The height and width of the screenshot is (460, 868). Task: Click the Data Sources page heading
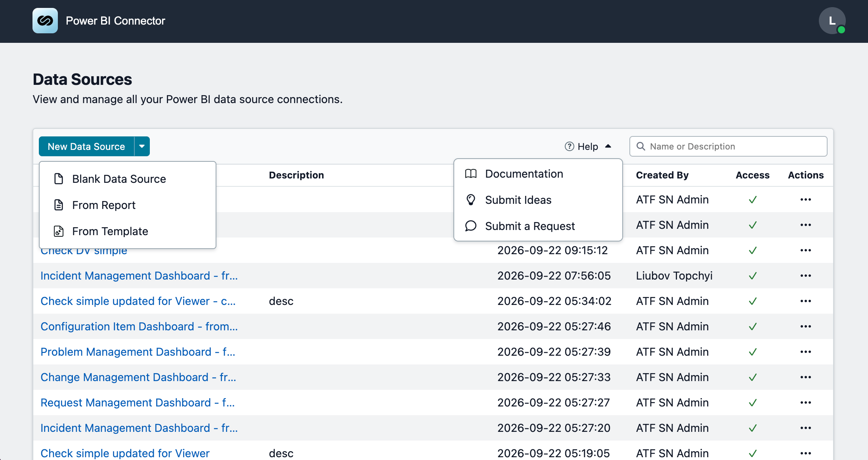click(82, 79)
